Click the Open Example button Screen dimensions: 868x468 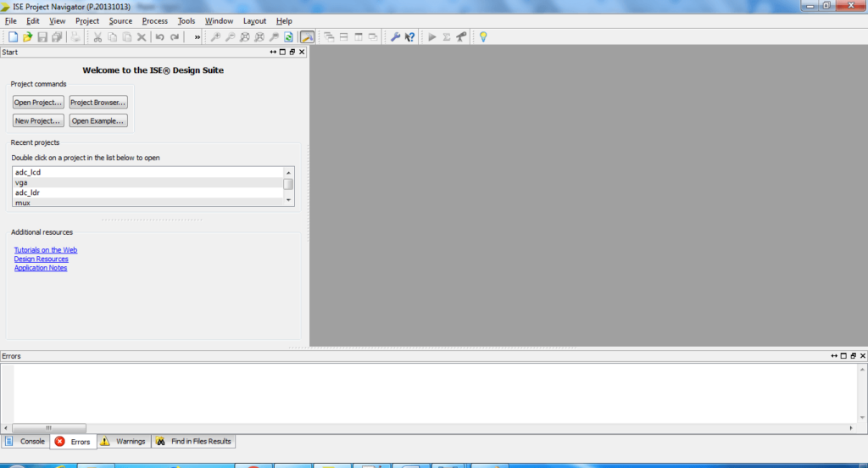98,120
